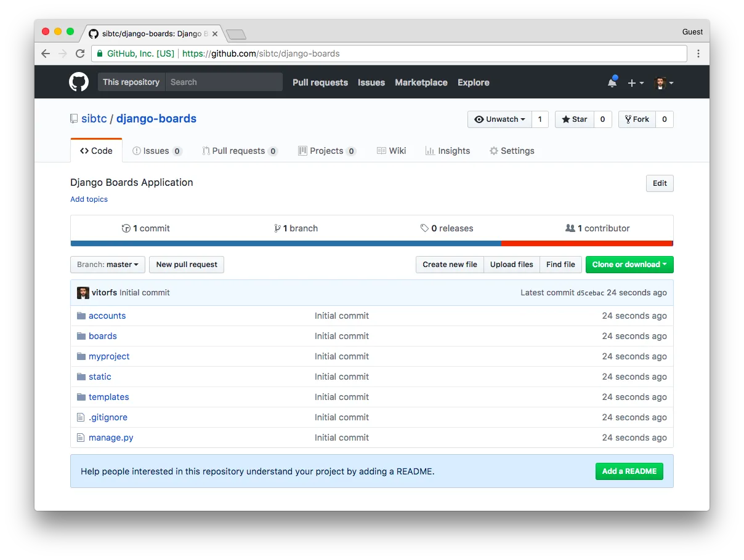Open the plus create-new dropdown
The height and width of the screenshot is (560, 744).
pyautogui.click(x=635, y=82)
